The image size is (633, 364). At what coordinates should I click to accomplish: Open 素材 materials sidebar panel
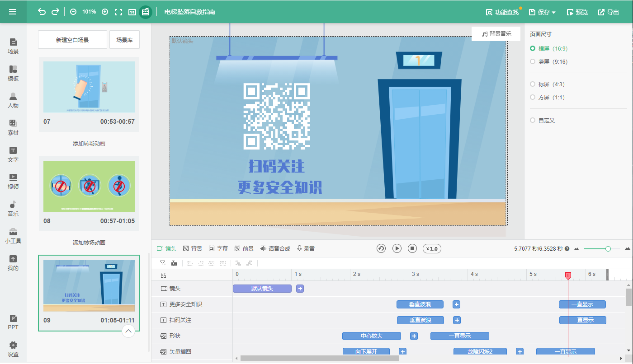[13, 127]
